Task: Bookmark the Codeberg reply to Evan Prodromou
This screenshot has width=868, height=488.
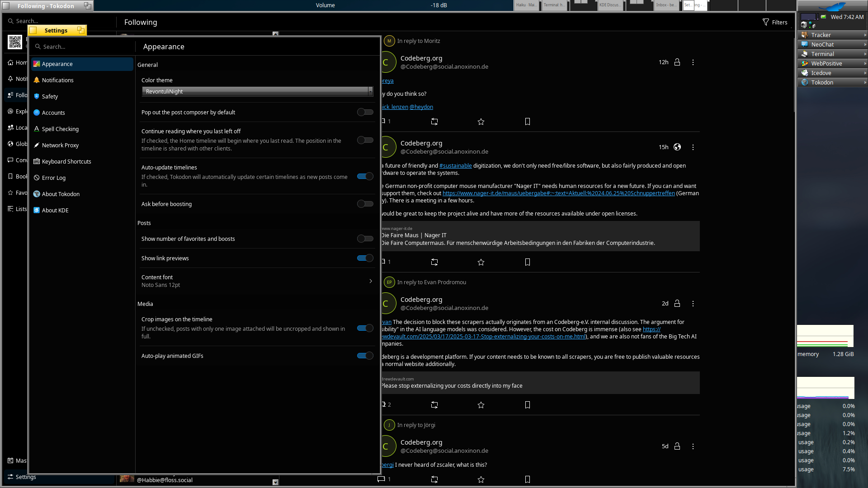Action: click(528, 405)
